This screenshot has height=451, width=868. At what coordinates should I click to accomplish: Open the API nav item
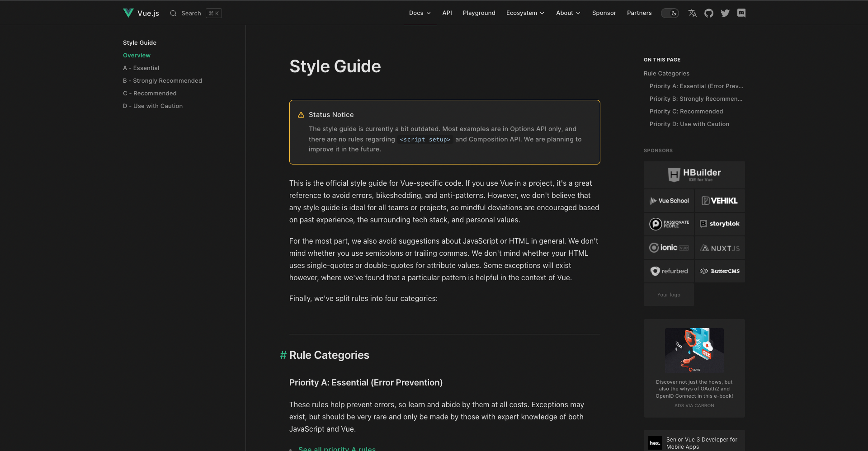click(447, 13)
